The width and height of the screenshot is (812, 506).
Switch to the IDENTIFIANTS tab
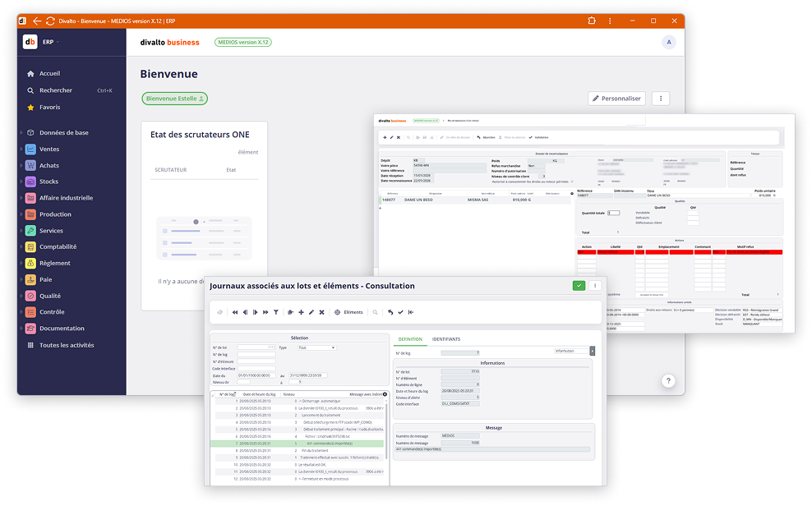[446, 338]
